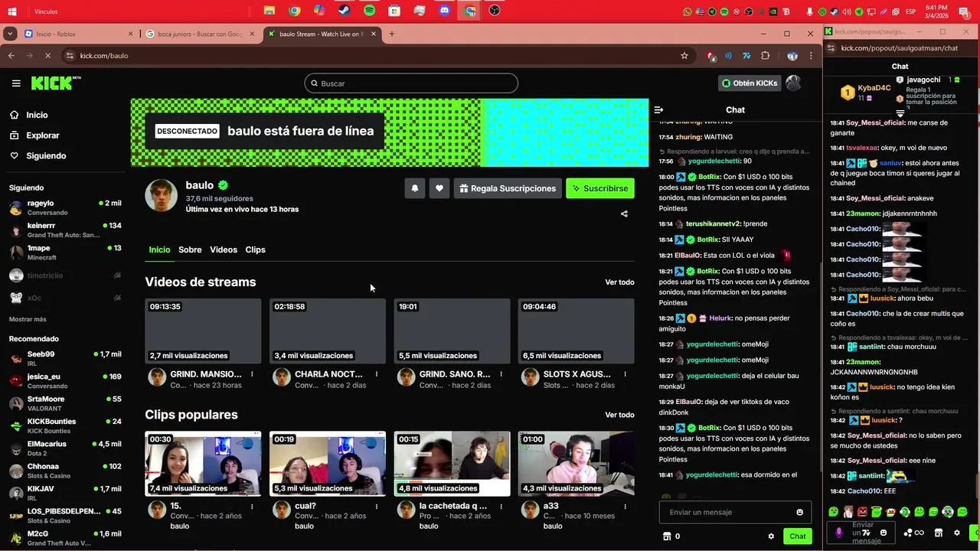980x551 pixels.
Task: Open the Chrome extensions puzzle icon
Action: click(765, 56)
